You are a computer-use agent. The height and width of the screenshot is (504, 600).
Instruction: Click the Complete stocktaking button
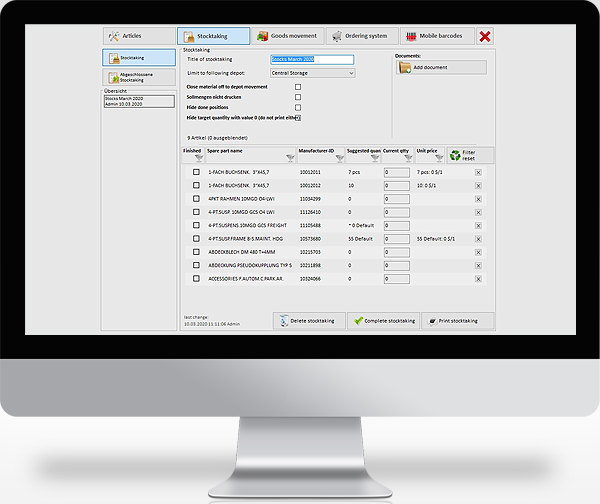point(382,321)
